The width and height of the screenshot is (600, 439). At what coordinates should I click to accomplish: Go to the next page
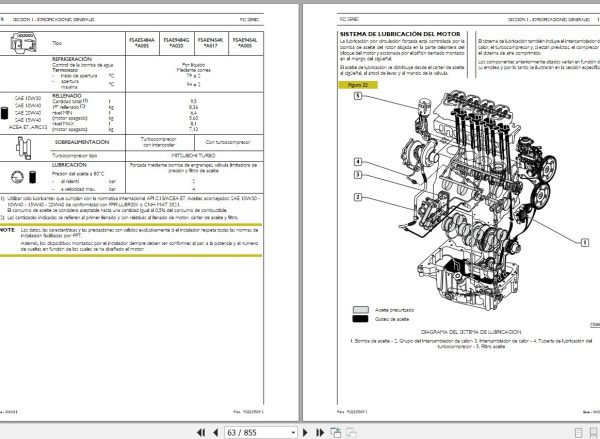305,432
